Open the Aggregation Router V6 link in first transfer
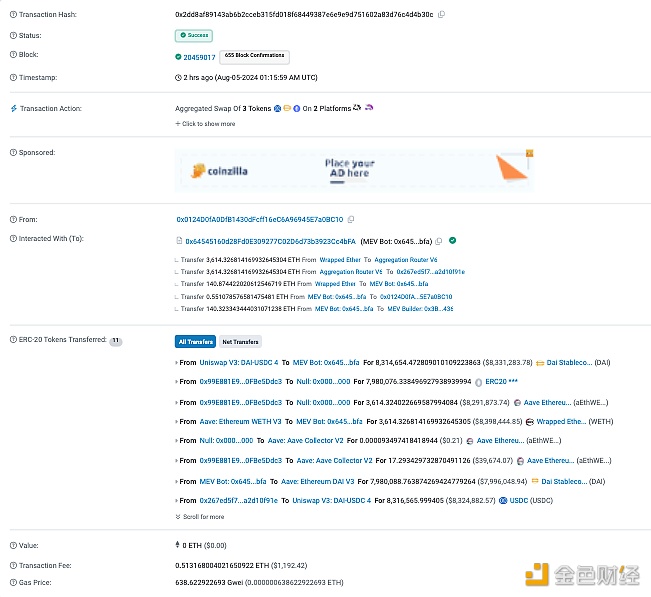The image size is (651, 597). [x=406, y=260]
